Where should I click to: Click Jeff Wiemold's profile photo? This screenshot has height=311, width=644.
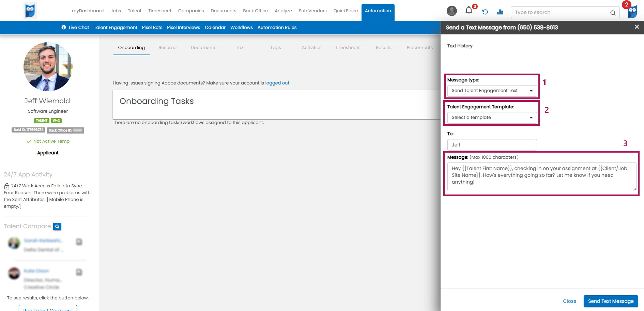point(48,67)
